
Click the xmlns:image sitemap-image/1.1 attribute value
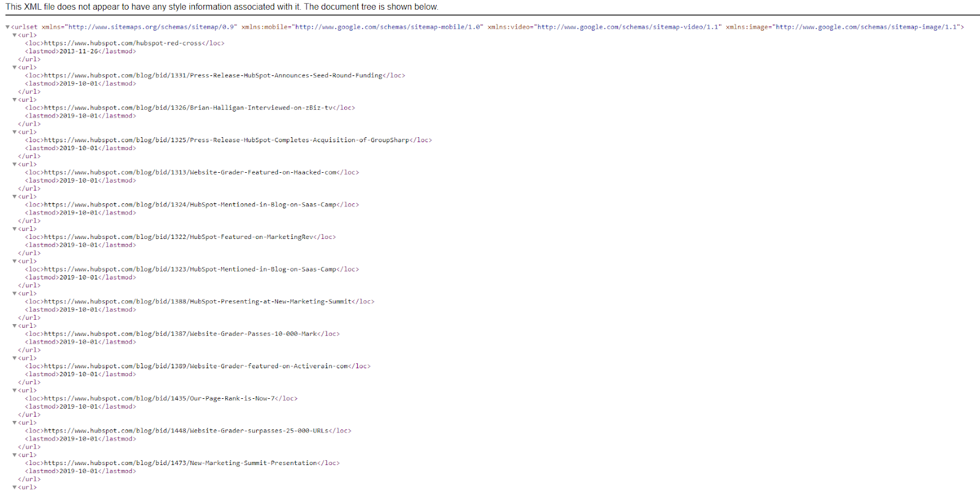[x=866, y=27]
